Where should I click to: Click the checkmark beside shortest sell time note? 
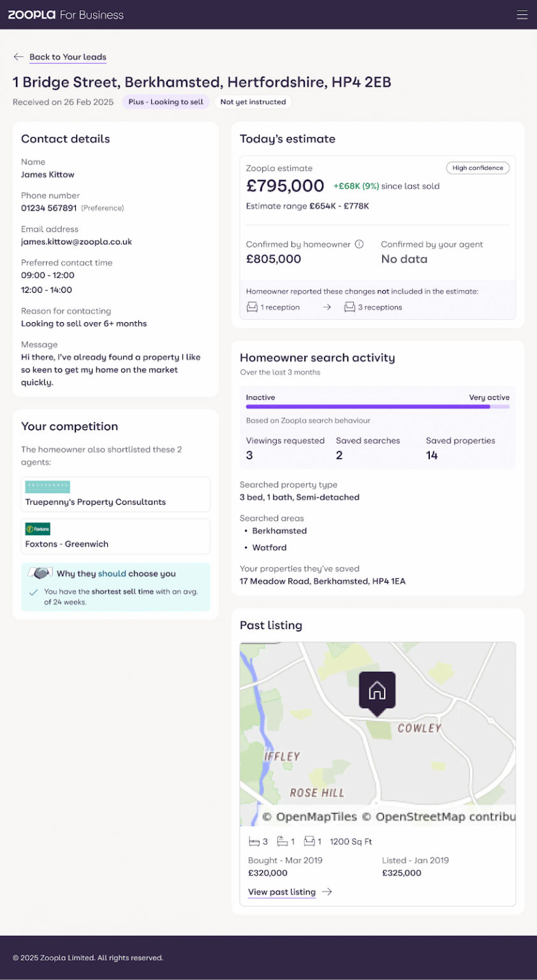tap(34, 593)
